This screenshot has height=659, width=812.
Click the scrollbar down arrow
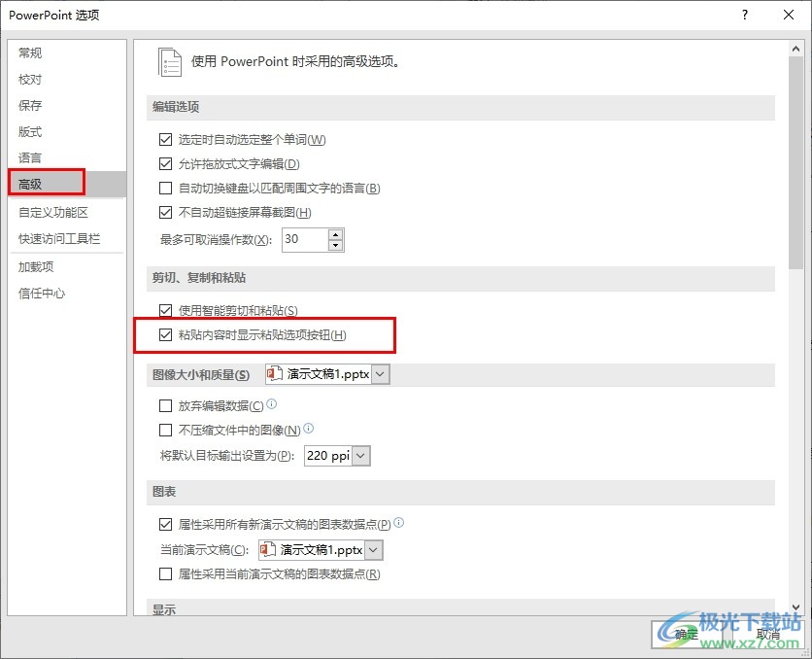click(x=795, y=607)
